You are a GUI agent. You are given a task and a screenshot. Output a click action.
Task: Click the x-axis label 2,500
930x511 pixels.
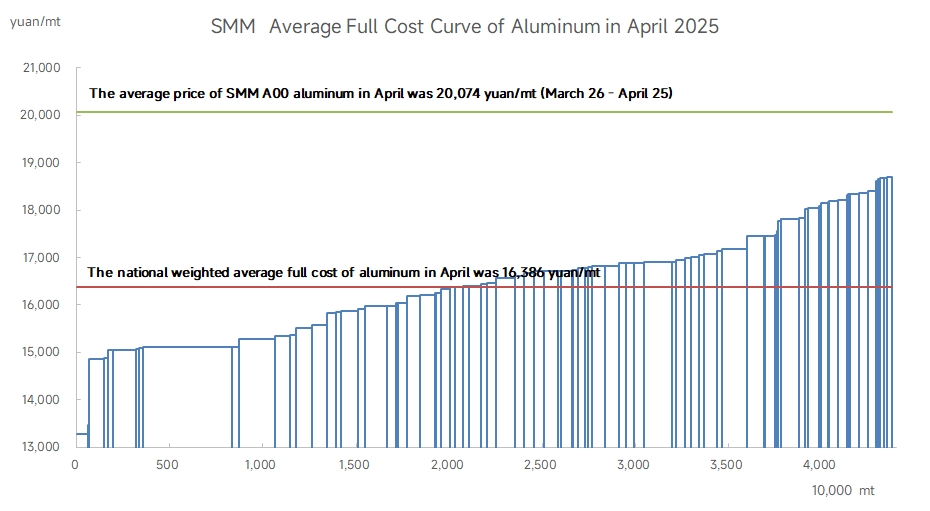[x=540, y=465]
